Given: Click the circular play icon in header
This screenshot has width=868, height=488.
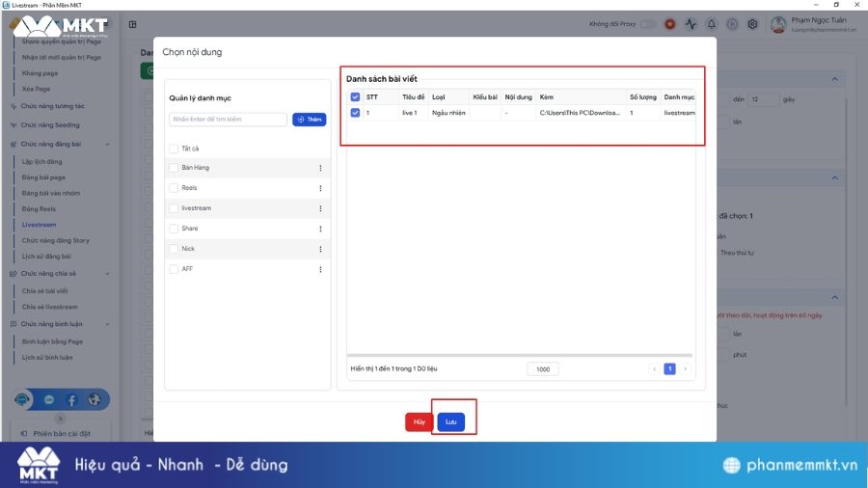Looking at the screenshot, I should (732, 24).
